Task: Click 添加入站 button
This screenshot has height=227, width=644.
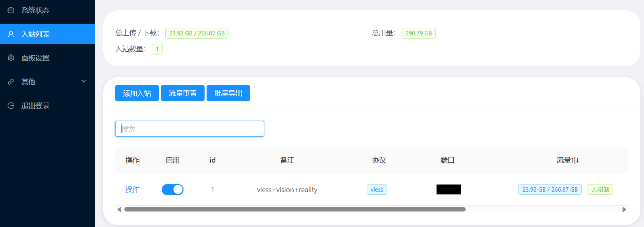Action: (137, 93)
